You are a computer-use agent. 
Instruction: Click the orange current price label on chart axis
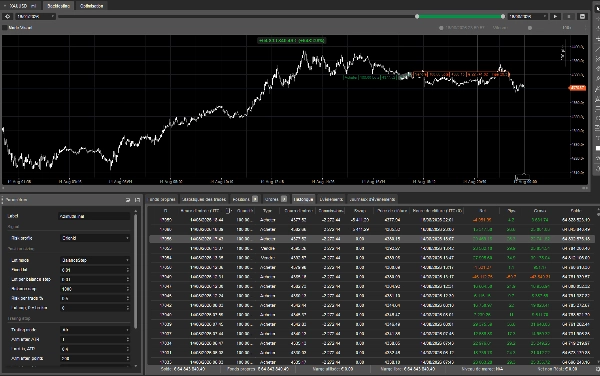pyautogui.click(x=577, y=88)
